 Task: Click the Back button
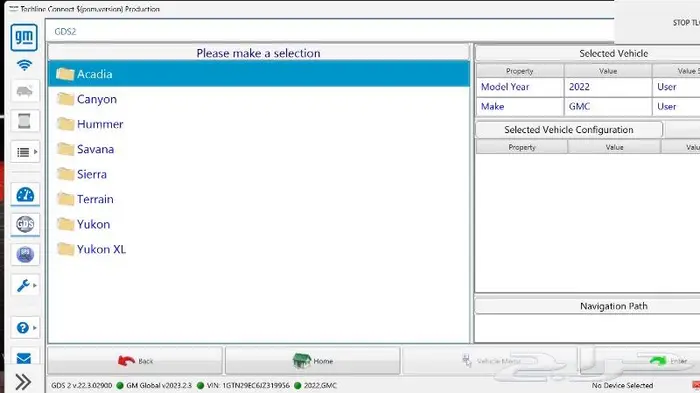pos(135,361)
